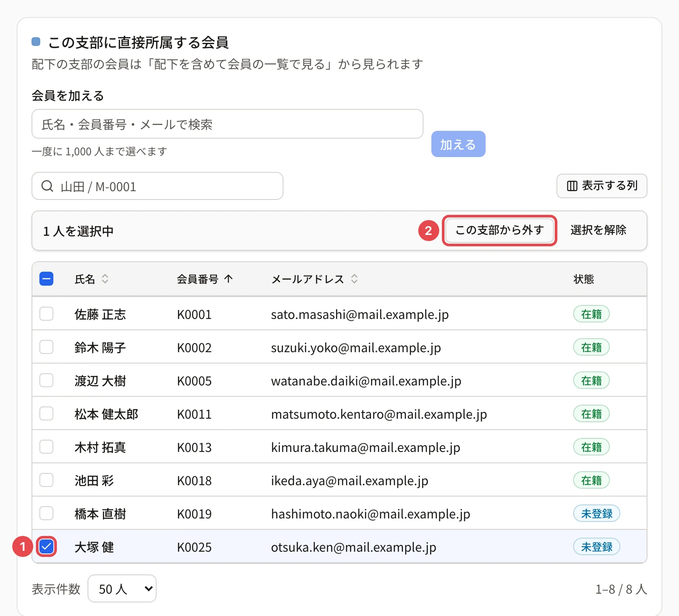This screenshot has height=616, width=679.
Task: Click the email ikeda.aya@mail.example.jp
Action: [x=350, y=481]
